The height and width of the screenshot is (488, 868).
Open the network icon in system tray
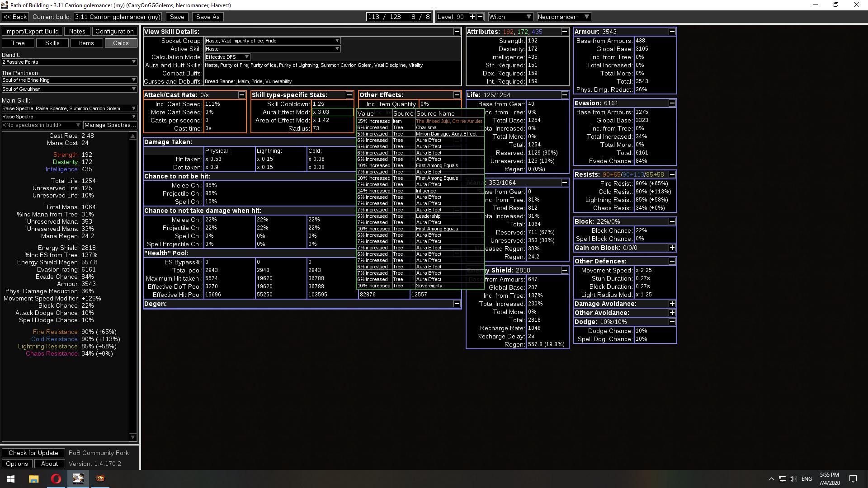click(x=783, y=479)
